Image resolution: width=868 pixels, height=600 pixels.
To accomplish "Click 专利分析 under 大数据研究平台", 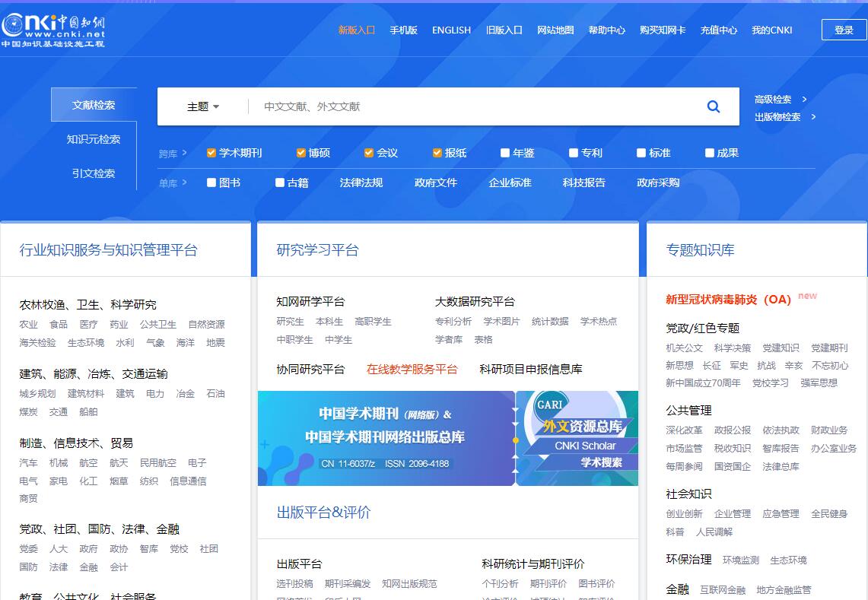I will coord(453,322).
